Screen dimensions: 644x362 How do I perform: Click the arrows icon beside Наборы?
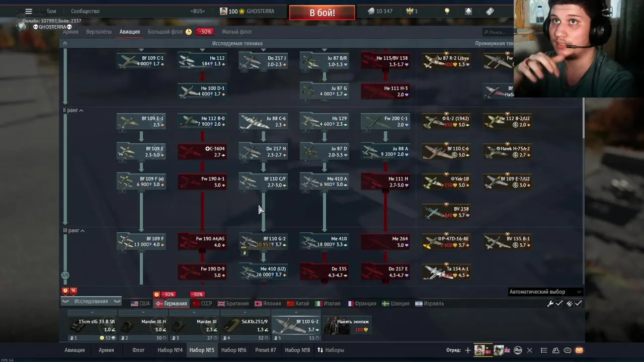320,350
